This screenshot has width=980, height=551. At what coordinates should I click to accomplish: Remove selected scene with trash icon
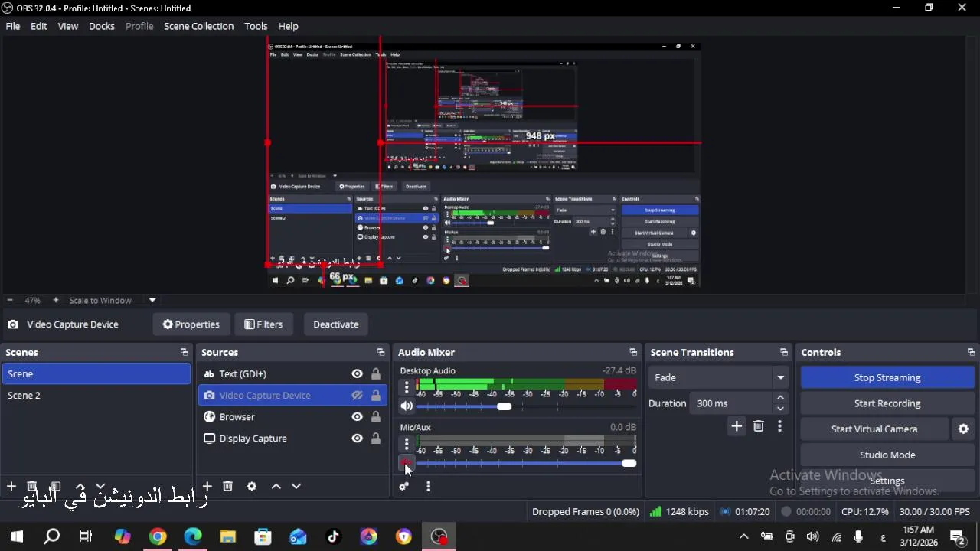pyautogui.click(x=32, y=487)
